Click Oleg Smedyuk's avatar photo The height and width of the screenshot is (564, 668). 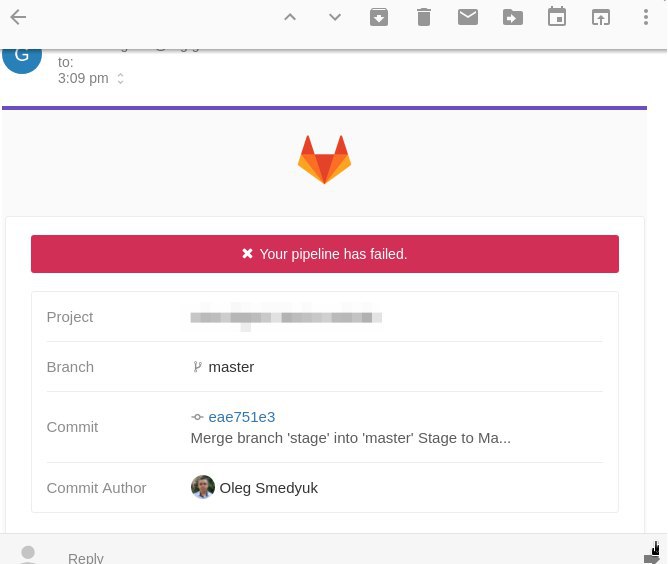coord(203,487)
